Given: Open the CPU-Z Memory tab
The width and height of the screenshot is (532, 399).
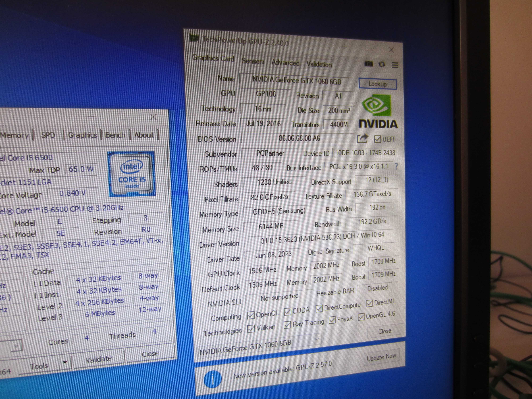Looking at the screenshot, I should pyautogui.click(x=14, y=135).
